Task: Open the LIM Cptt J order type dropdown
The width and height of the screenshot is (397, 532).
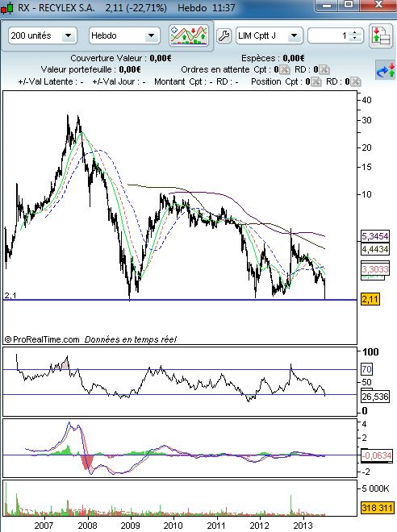Action: click(x=269, y=35)
